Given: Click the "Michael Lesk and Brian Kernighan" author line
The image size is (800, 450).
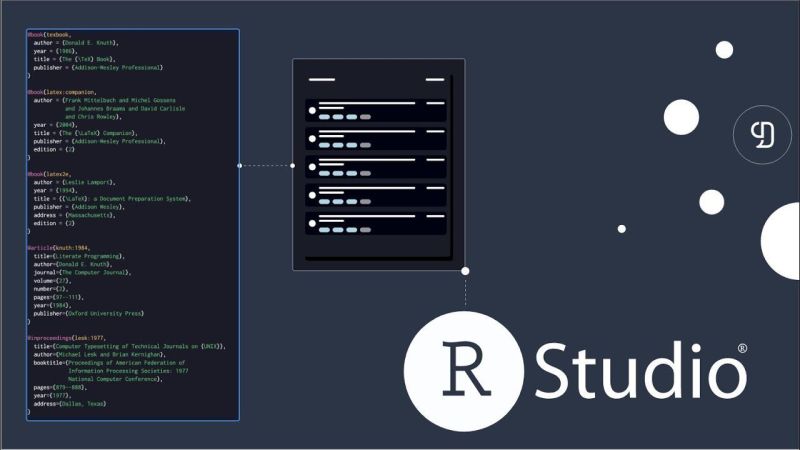Looking at the screenshot, I should pyautogui.click(x=100, y=354).
